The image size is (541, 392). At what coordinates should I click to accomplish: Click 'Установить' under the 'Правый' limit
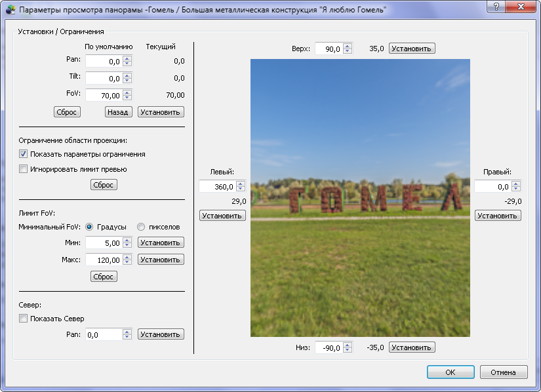(498, 216)
